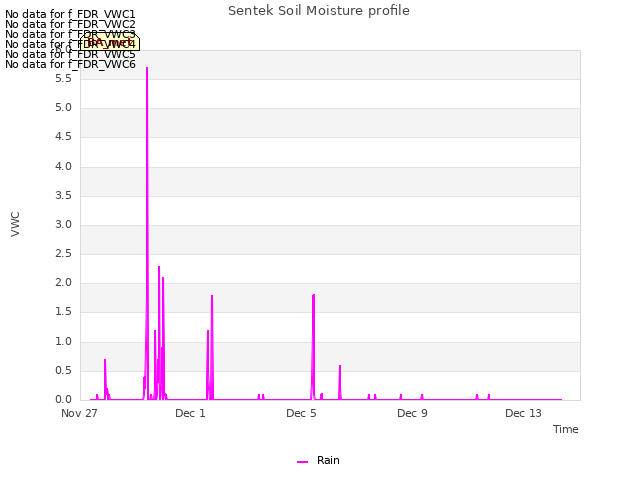Click the No data for f_FDR_VWC1 message
Image resolution: width=640 pixels, height=480 pixels.
70,14
